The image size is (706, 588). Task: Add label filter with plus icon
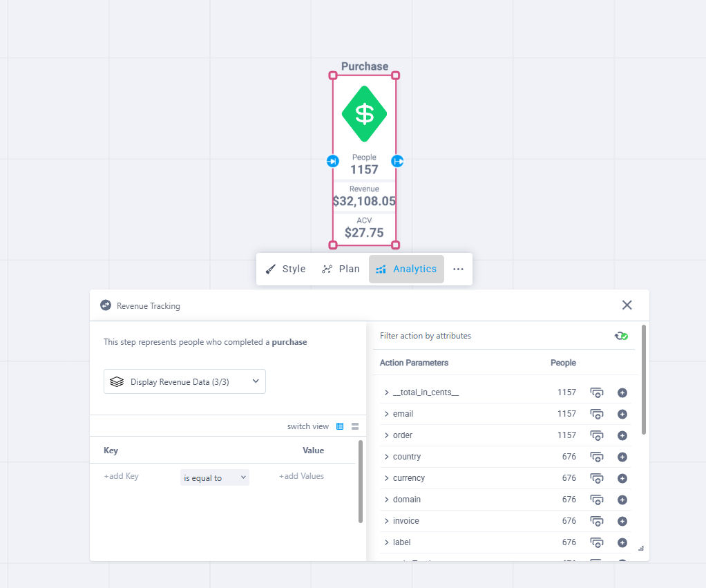pos(622,542)
